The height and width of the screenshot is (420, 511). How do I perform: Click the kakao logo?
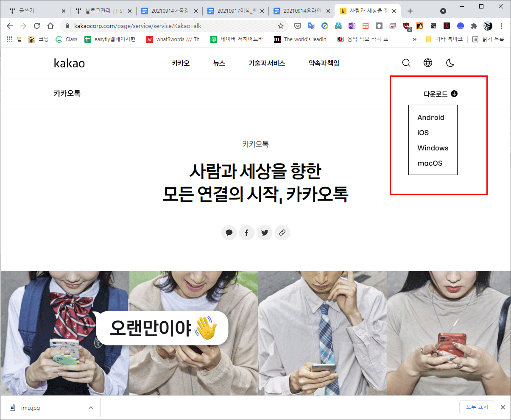(69, 63)
